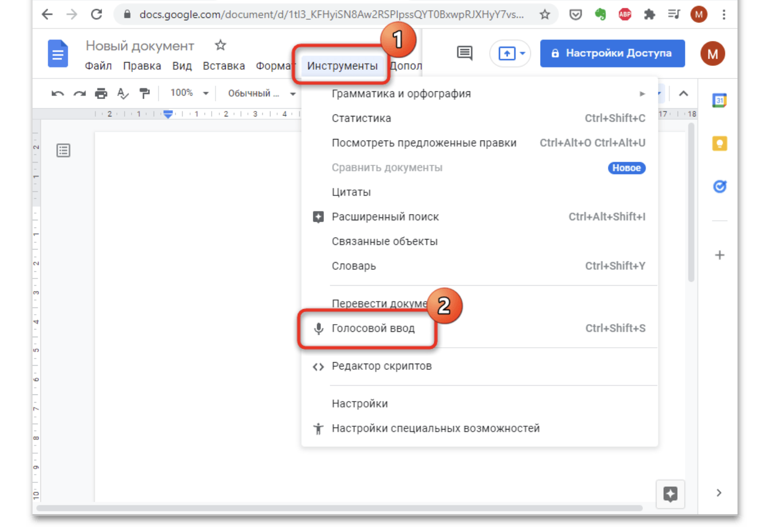The width and height of the screenshot is (772, 532).
Task: Select the paint format roller icon
Action: (144, 93)
